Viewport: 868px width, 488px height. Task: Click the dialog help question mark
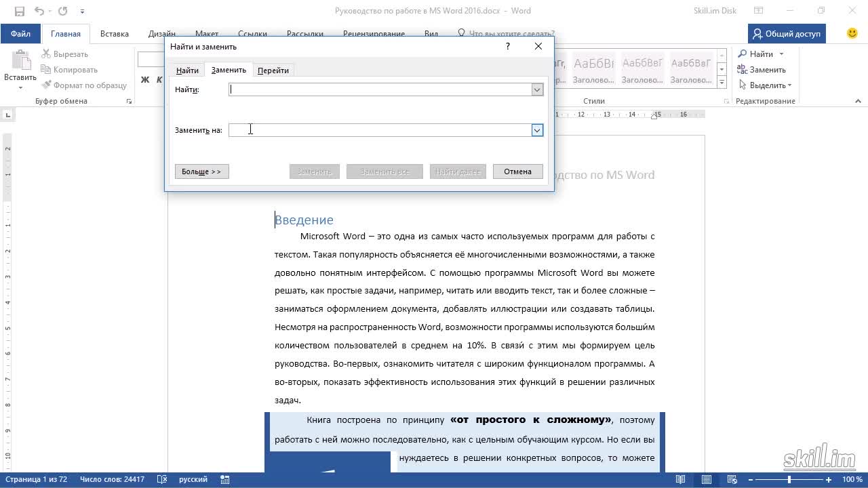[507, 46]
